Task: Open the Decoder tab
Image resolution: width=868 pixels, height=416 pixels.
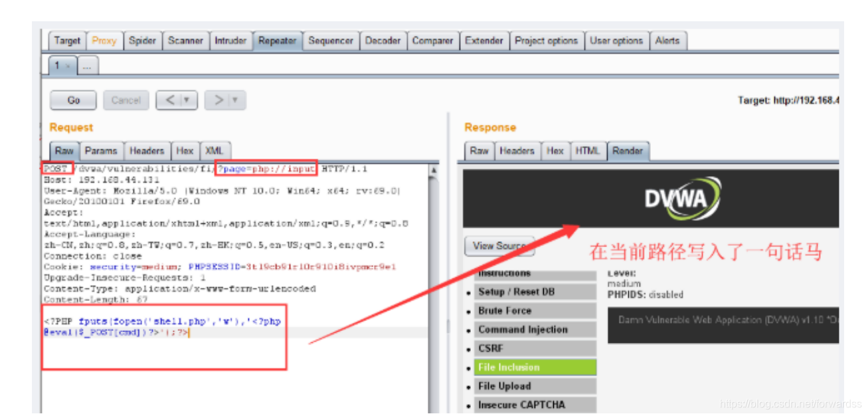Action: tap(383, 41)
